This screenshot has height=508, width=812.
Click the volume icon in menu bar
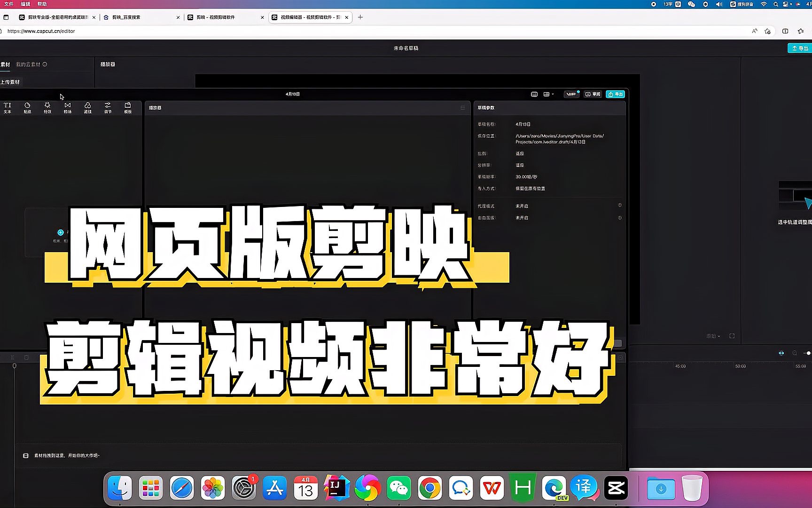(719, 4)
